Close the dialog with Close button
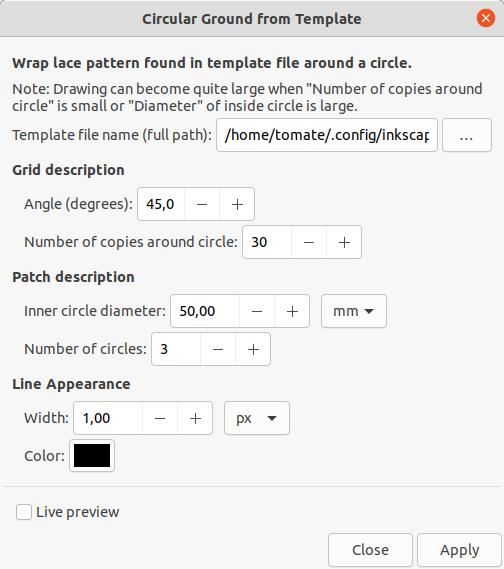 click(370, 550)
